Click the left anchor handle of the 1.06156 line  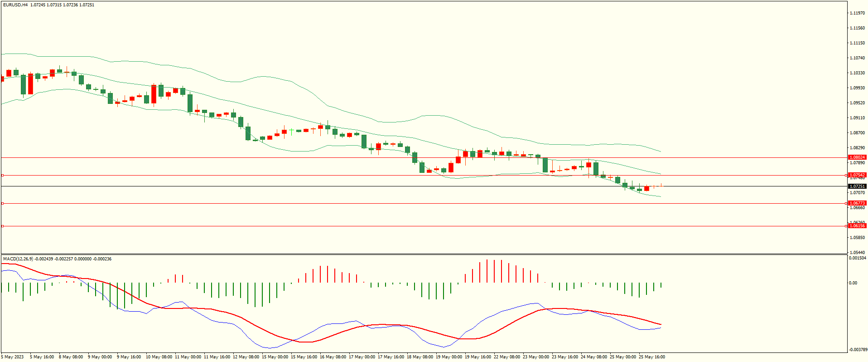pos(2,226)
